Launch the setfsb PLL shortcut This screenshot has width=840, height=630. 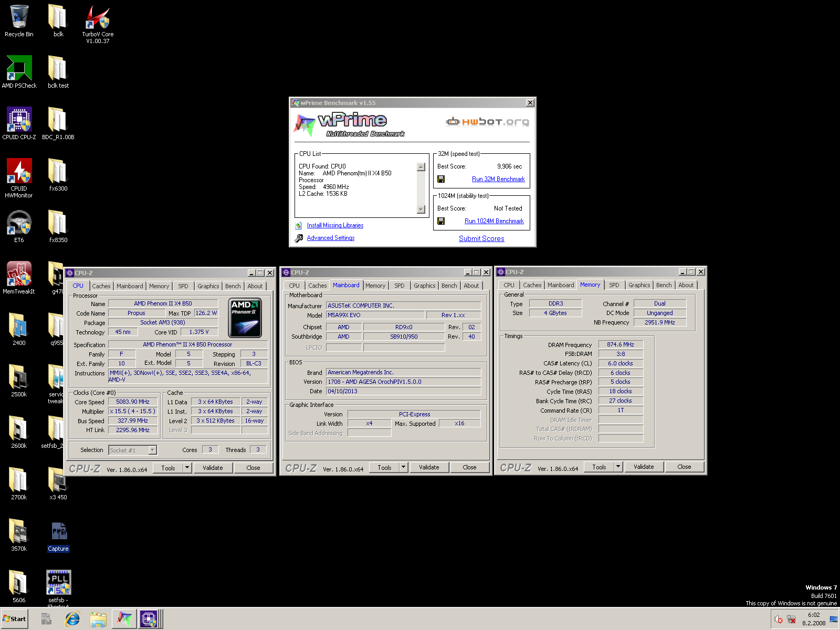coord(58,587)
